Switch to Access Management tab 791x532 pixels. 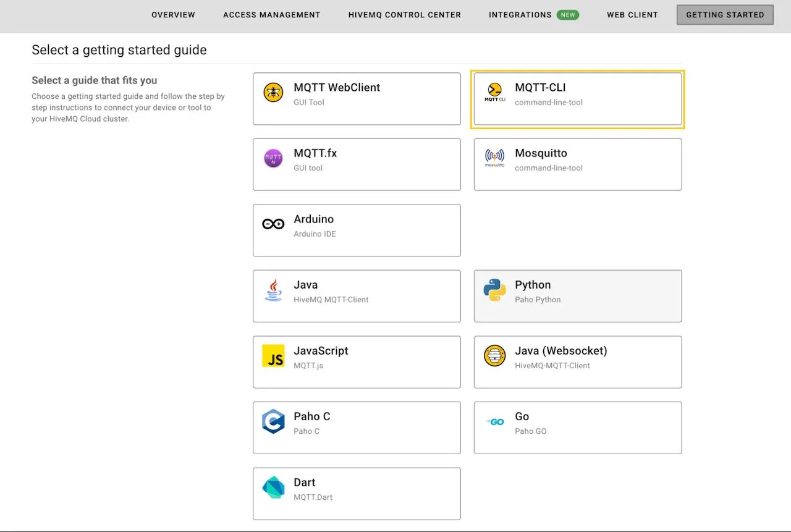(272, 15)
